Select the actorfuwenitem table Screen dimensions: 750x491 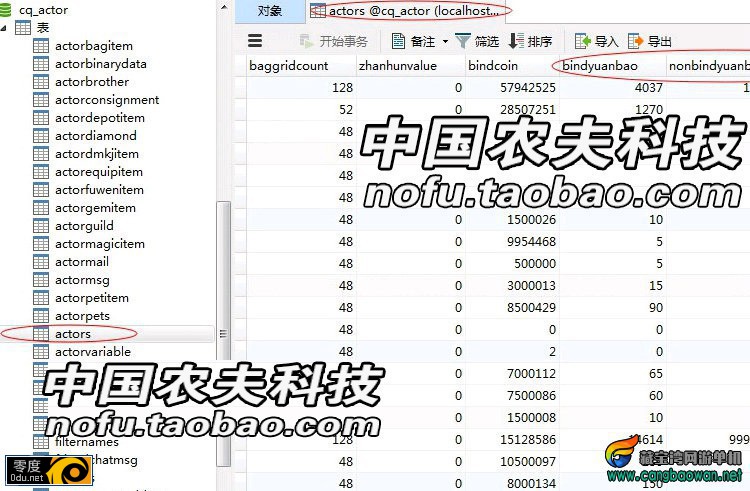pos(99,190)
